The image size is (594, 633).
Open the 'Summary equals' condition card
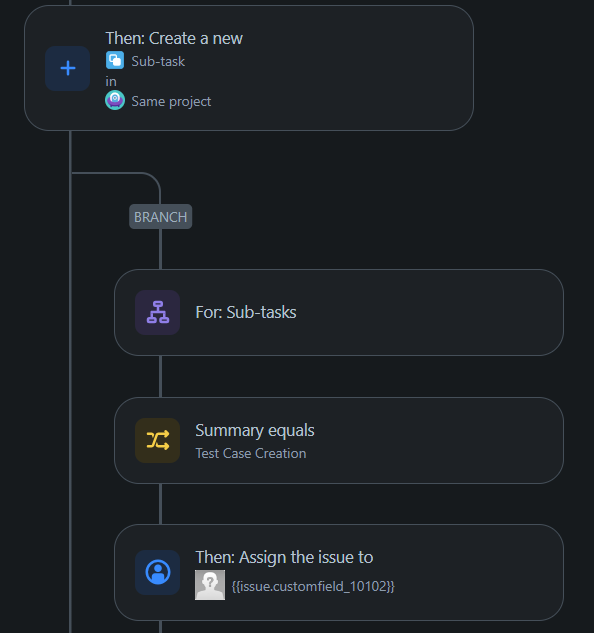[339, 440]
